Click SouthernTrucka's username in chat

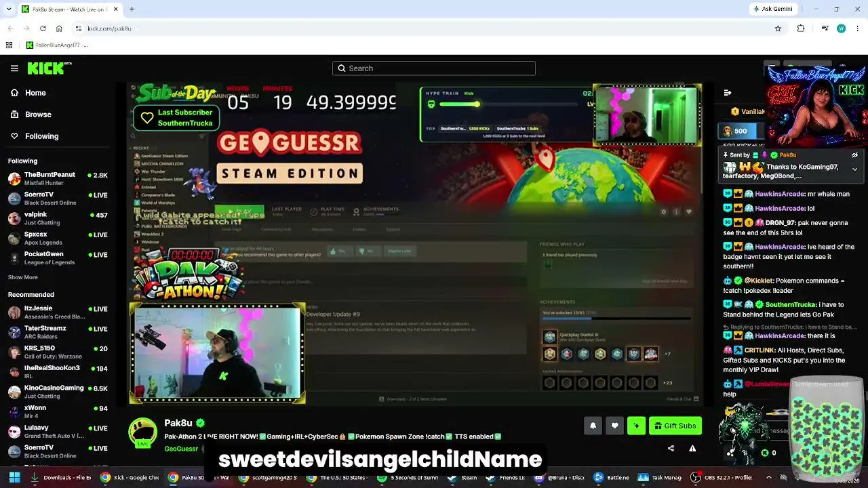click(x=790, y=305)
